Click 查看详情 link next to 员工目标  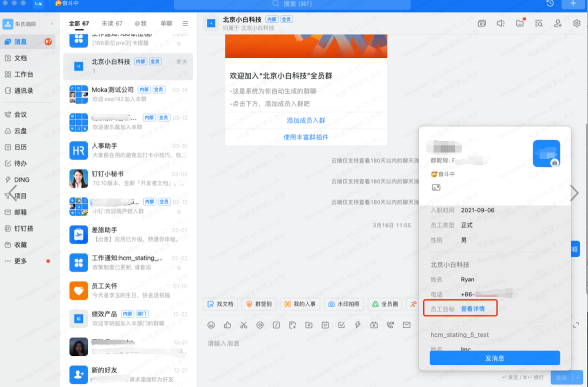tap(473, 309)
